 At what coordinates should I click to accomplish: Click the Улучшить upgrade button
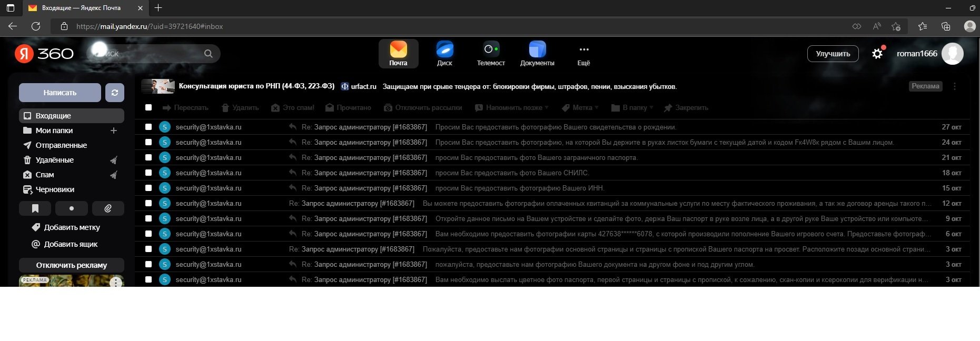(833, 54)
